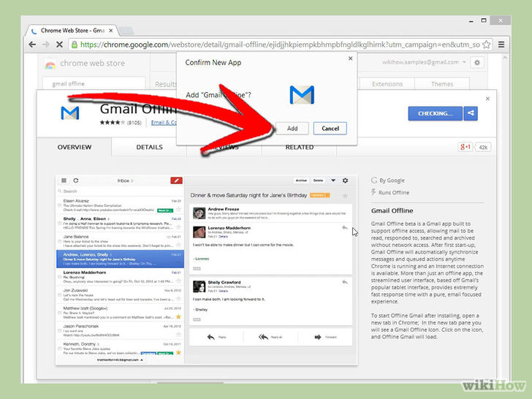The height and width of the screenshot is (399, 532).
Task: Click the gmail offline search field
Action: (x=94, y=83)
